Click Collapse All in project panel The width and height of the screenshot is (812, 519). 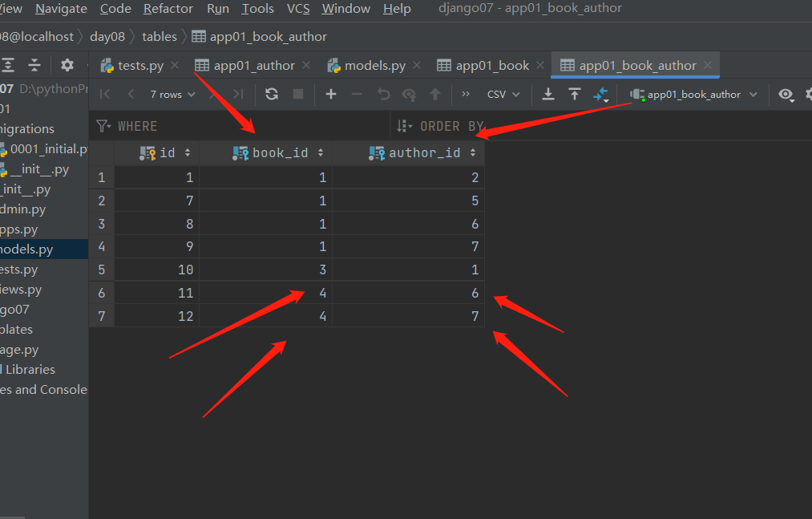click(34, 65)
